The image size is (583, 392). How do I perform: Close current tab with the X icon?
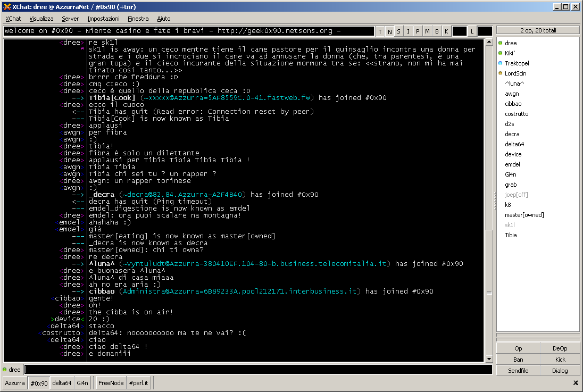[576, 383]
